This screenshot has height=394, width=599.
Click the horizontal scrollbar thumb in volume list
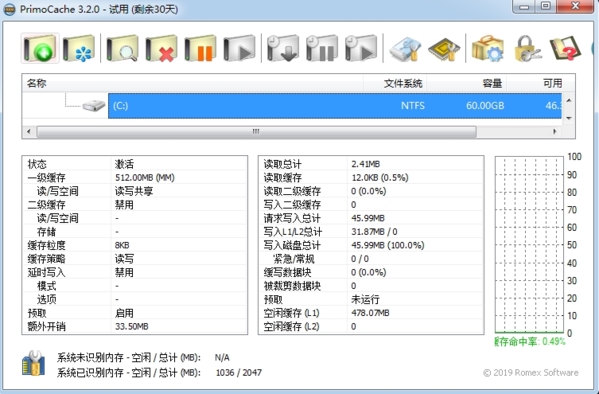[x=256, y=131]
